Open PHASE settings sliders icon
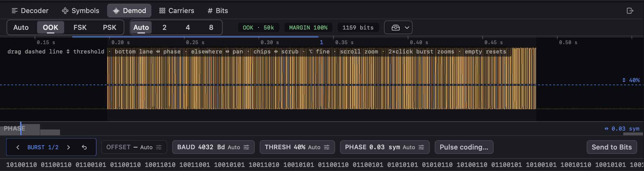The width and height of the screenshot is (644, 171). [x=421, y=147]
